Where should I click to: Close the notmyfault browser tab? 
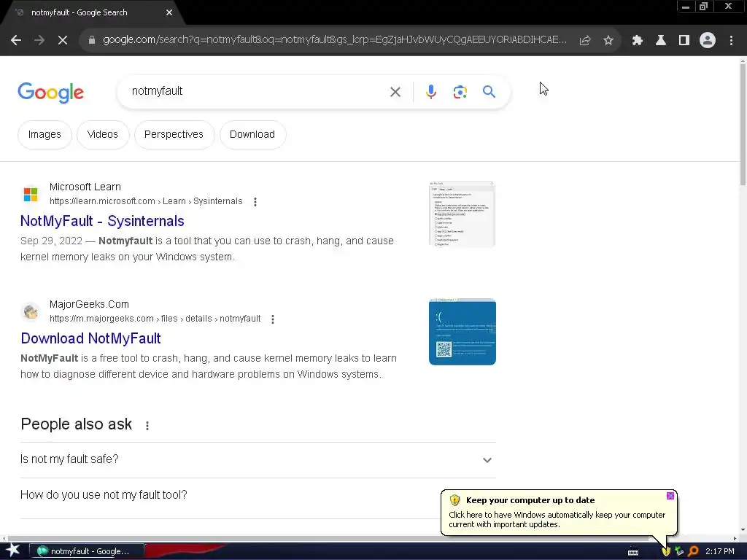tap(169, 13)
